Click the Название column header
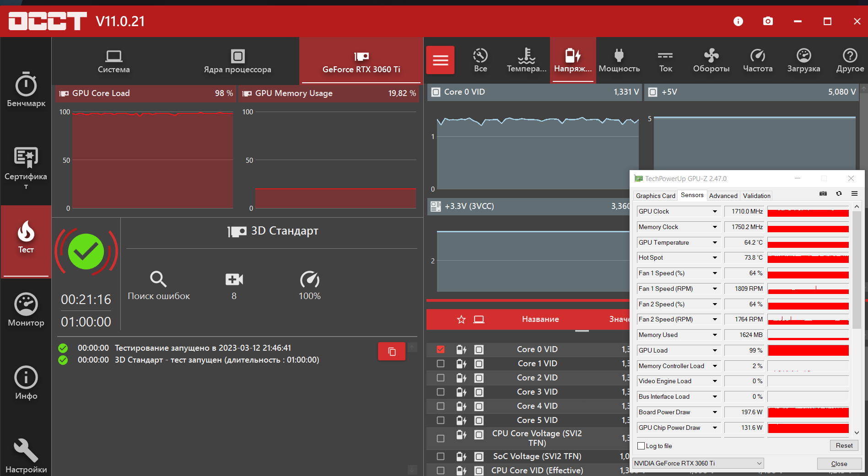 pyautogui.click(x=540, y=319)
